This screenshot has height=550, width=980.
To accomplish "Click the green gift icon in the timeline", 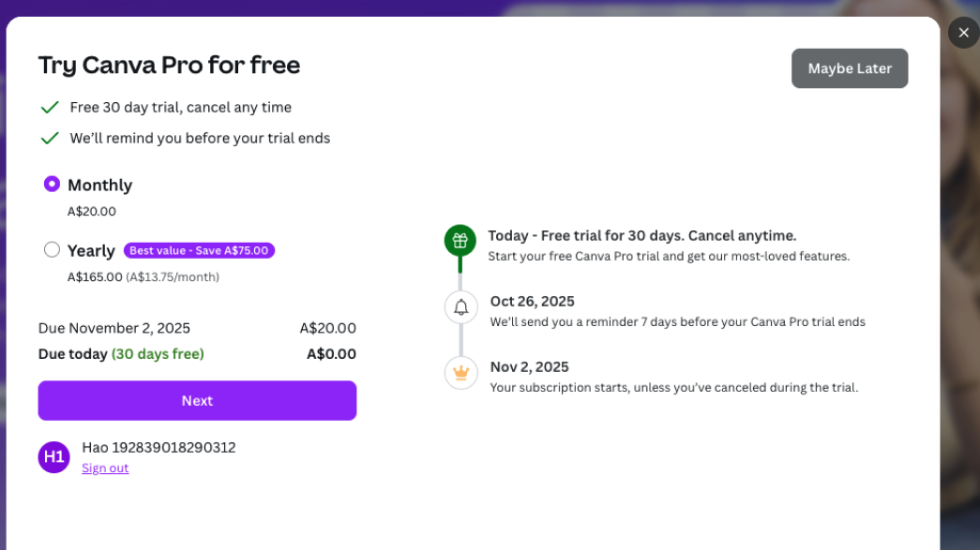I will click(x=460, y=240).
